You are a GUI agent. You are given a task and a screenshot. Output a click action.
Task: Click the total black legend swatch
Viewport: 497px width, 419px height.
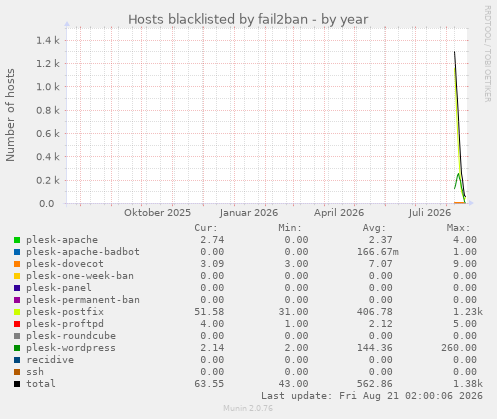point(17,384)
